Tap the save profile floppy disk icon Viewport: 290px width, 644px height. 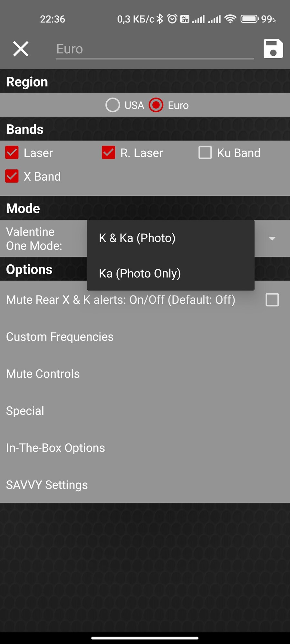coord(273,49)
